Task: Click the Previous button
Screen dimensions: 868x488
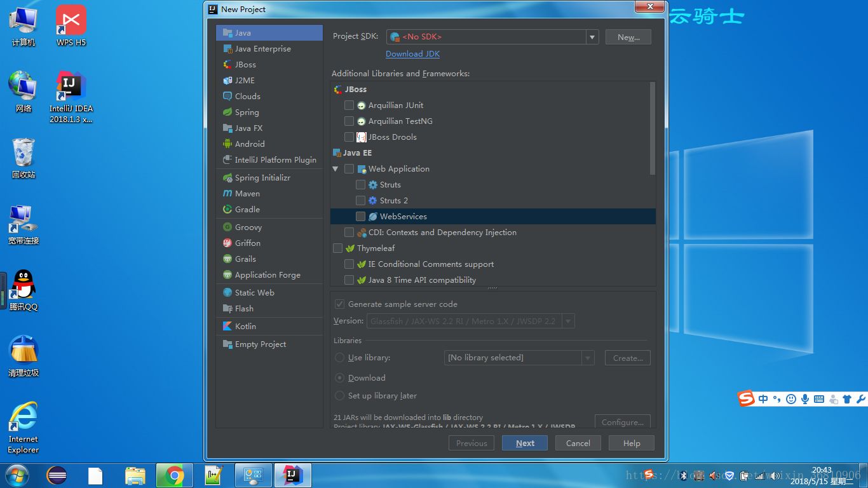Action: coord(471,443)
